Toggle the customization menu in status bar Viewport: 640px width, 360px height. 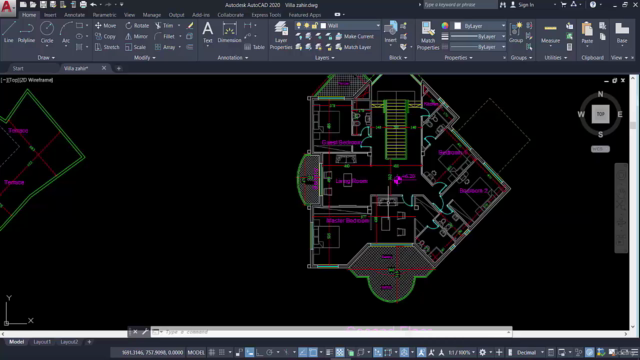pos(635,352)
